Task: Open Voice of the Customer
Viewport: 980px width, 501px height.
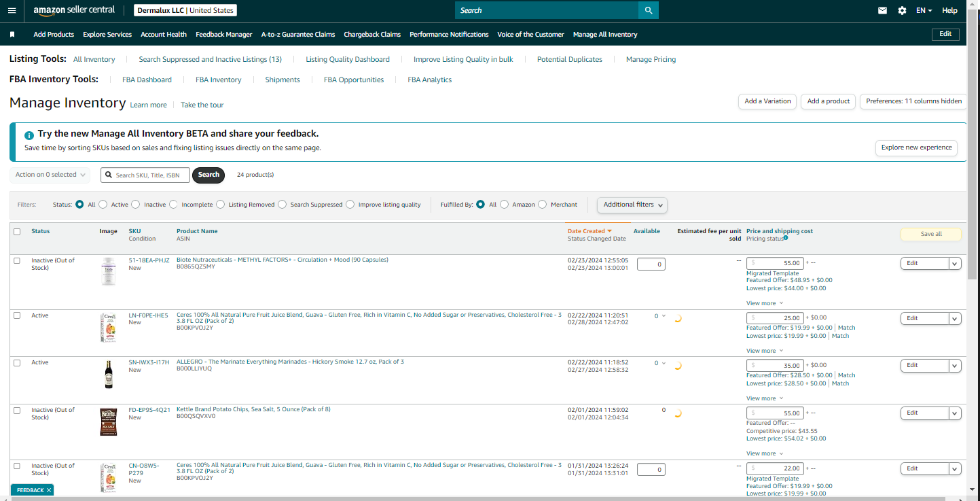Action: click(x=530, y=34)
